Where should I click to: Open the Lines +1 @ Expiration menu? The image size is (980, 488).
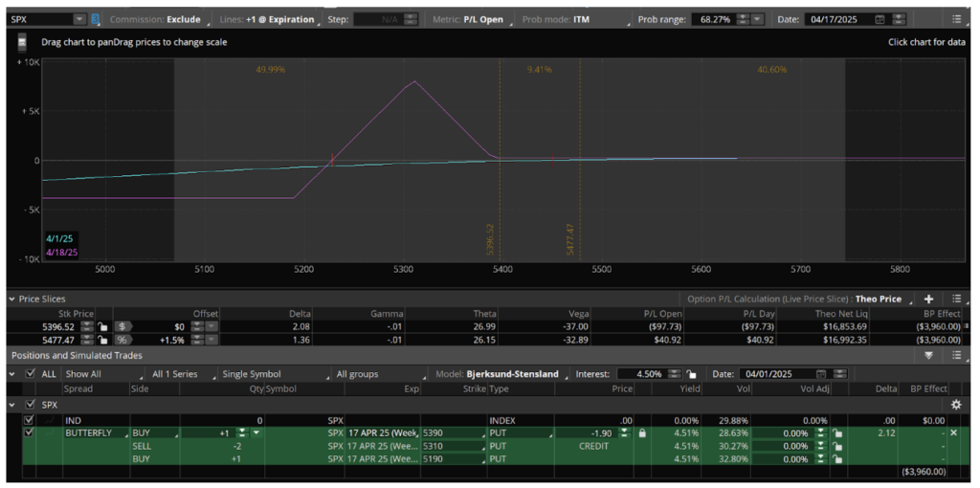[269, 19]
